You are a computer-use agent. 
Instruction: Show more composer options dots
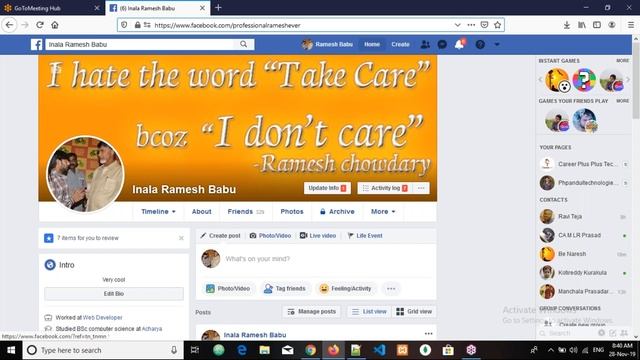(x=391, y=289)
